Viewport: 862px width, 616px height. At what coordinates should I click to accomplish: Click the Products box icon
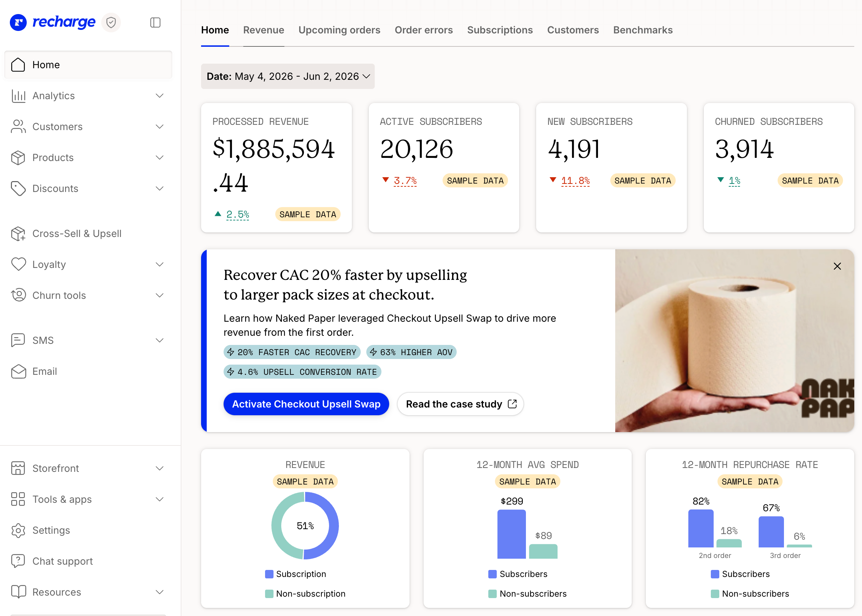(x=18, y=158)
